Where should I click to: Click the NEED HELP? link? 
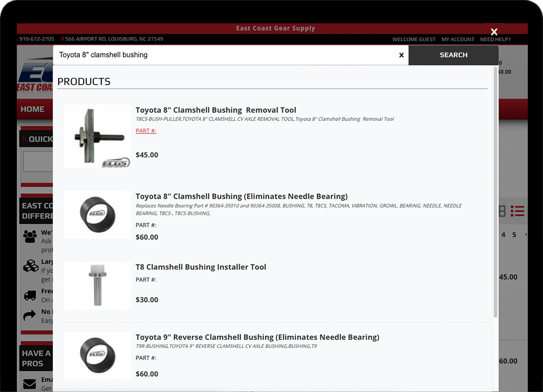(495, 40)
